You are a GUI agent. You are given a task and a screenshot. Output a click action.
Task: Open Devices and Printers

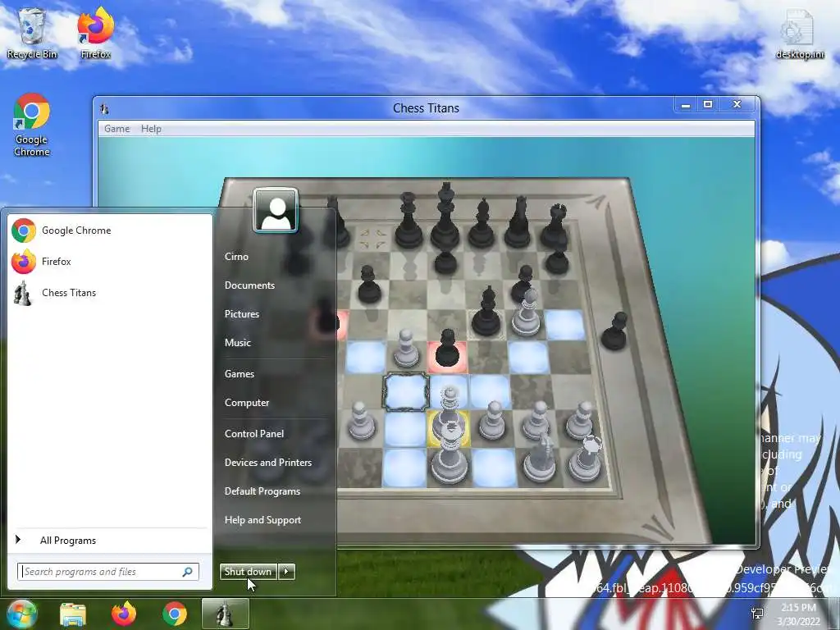(268, 463)
